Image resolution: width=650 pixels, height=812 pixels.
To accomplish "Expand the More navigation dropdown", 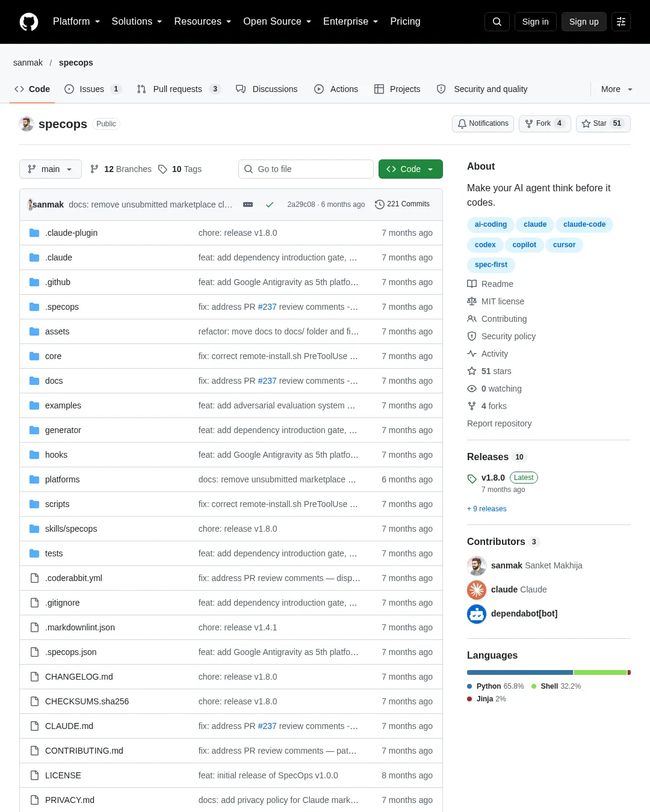I will [617, 89].
